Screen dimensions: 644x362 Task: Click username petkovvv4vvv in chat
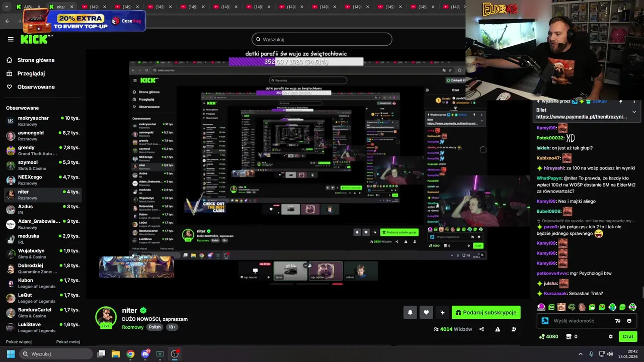point(552,274)
